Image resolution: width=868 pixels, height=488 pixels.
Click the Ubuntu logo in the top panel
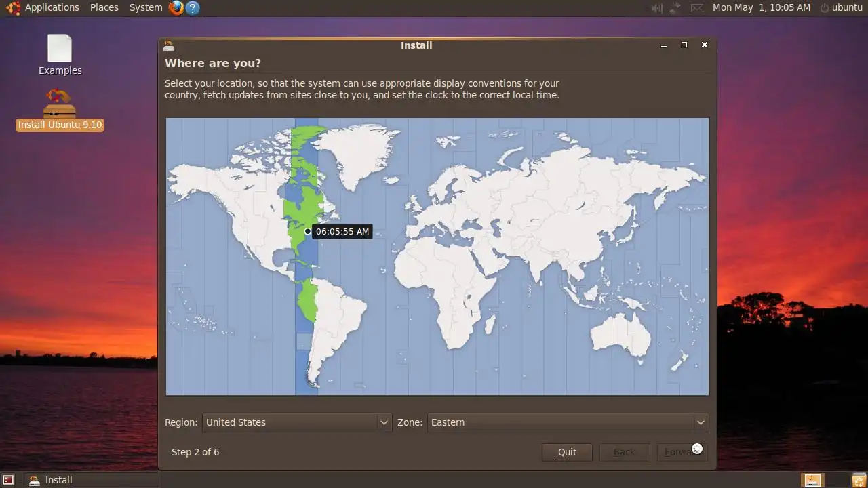point(13,8)
